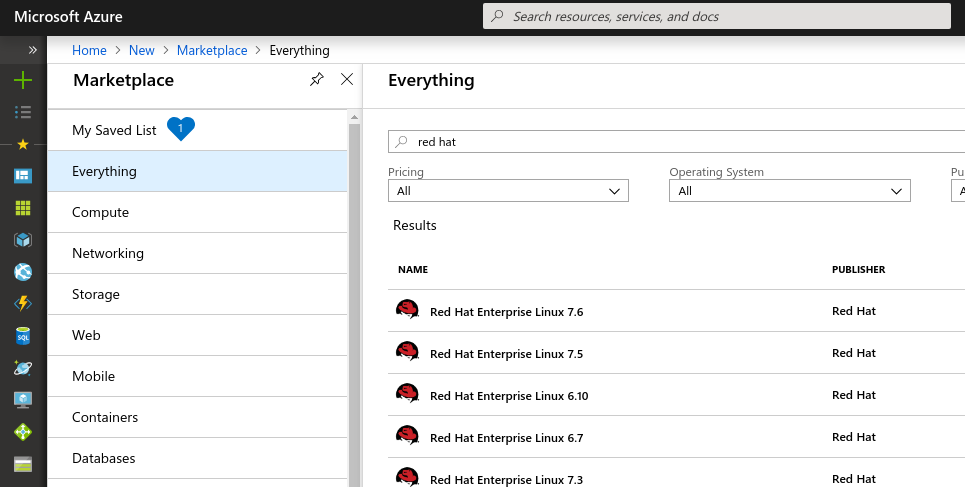Click the Red Hat Enterprise Linux 7.6 logo
965x487 pixels.
[407, 310]
